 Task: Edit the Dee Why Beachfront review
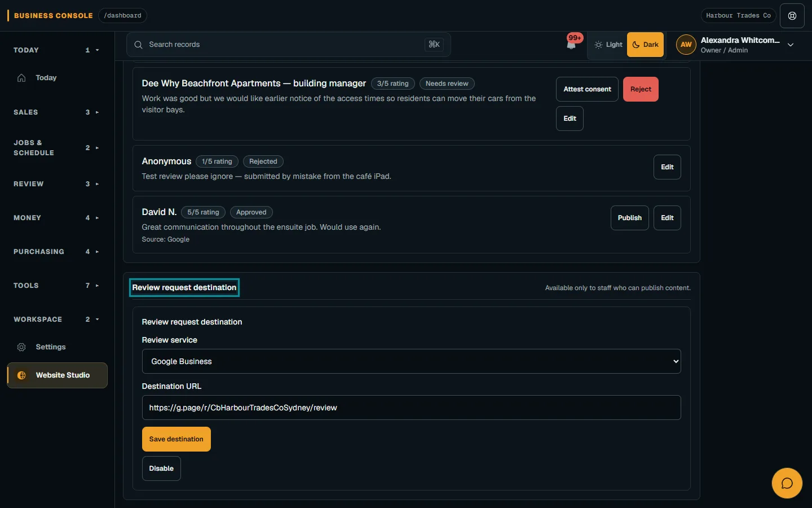tap(570, 119)
